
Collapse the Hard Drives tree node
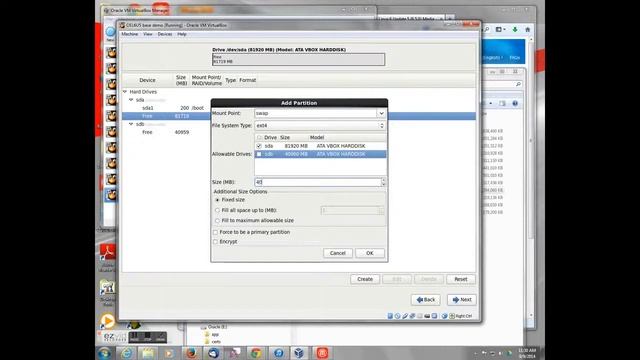[x=125, y=92]
